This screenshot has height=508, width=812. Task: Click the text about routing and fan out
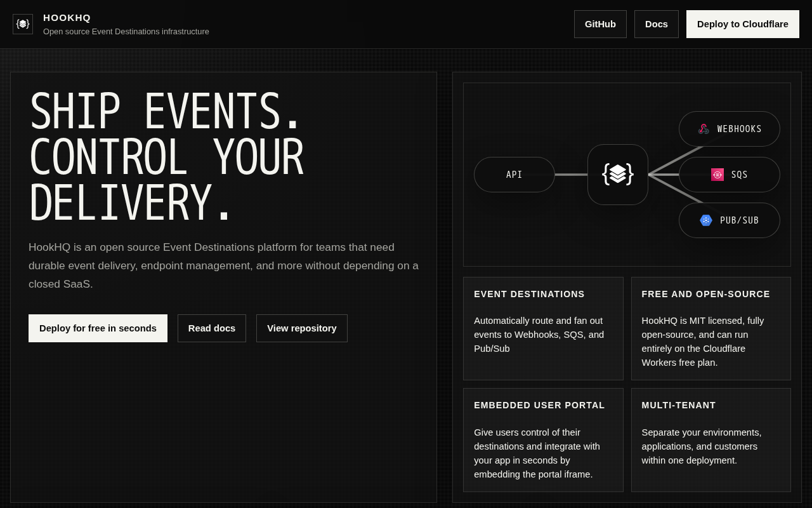(x=539, y=335)
